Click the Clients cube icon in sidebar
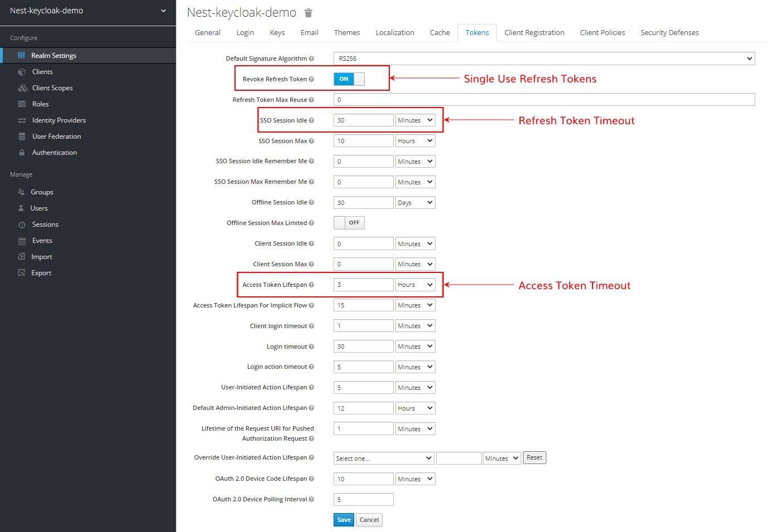The width and height of the screenshot is (768, 532). 22,72
